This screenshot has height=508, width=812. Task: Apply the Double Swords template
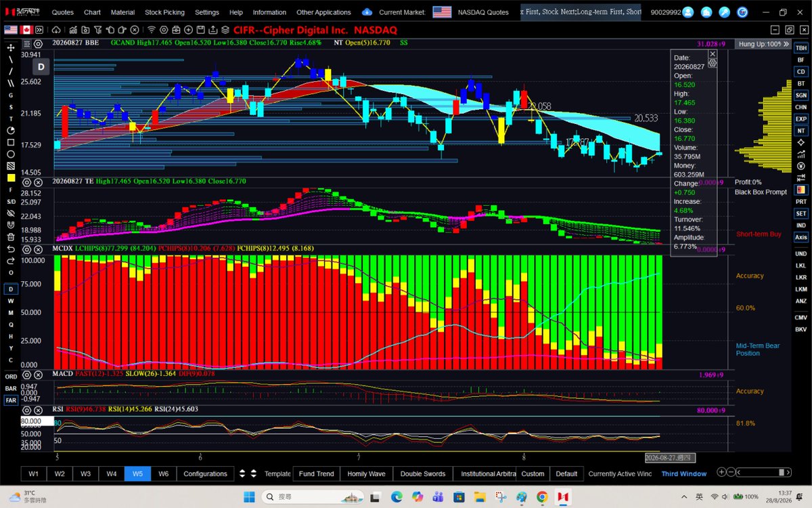tap(423, 473)
